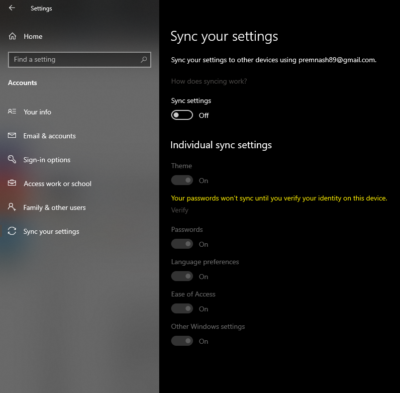Click the Settings window title text

(x=41, y=9)
